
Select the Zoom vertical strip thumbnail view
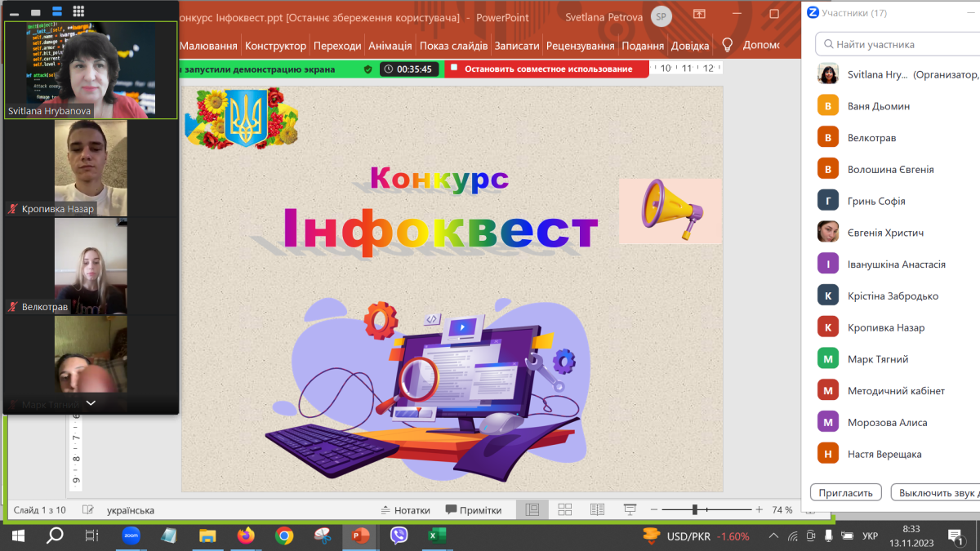57,11
